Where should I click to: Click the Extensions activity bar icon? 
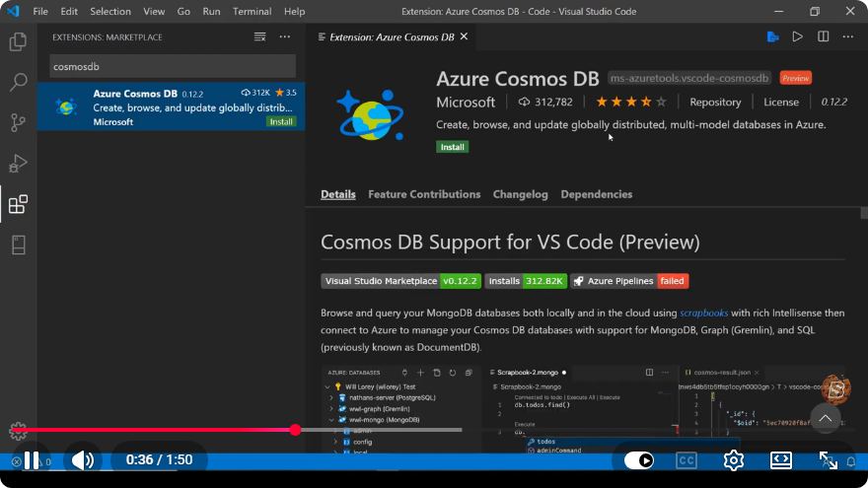pyautogui.click(x=18, y=204)
